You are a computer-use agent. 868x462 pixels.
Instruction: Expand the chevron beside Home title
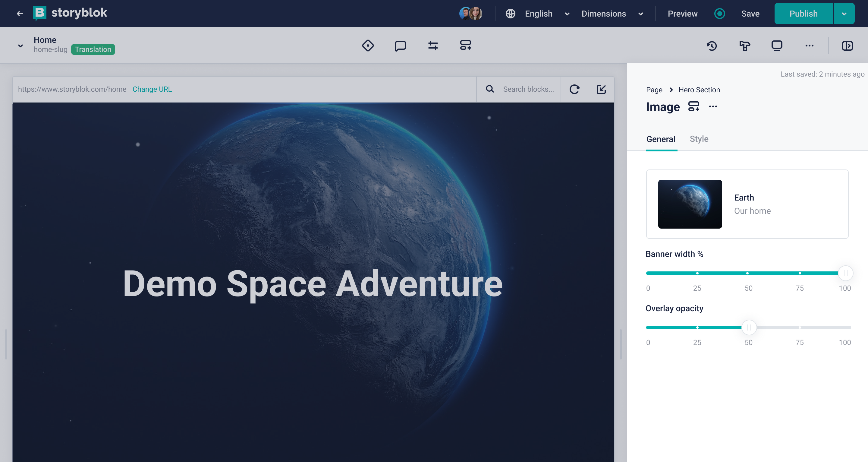pyautogui.click(x=20, y=46)
